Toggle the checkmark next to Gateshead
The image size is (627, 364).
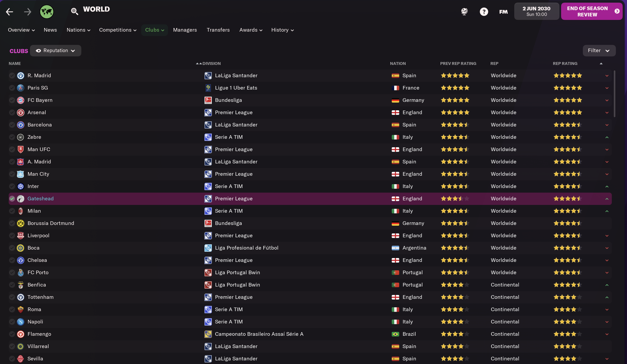point(12,199)
